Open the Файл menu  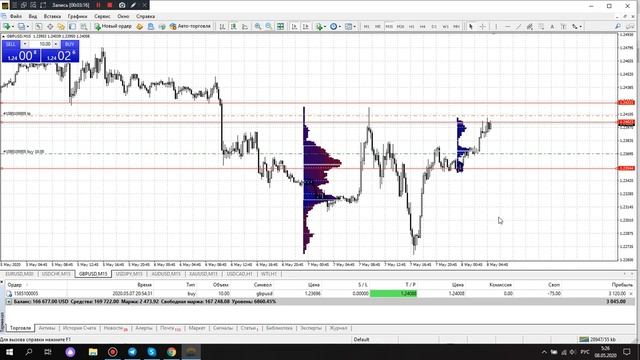16,16
